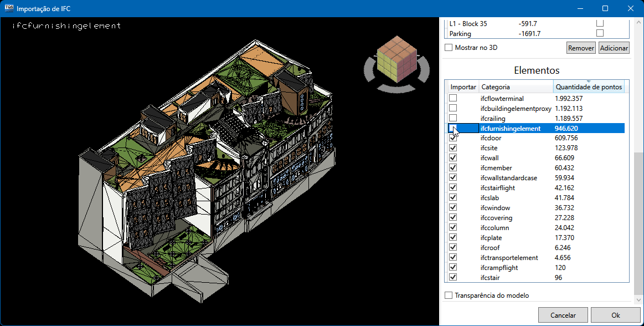The width and height of the screenshot is (644, 326).
Task: Confirm import with Ok button
Action: (x=615, y=315)
